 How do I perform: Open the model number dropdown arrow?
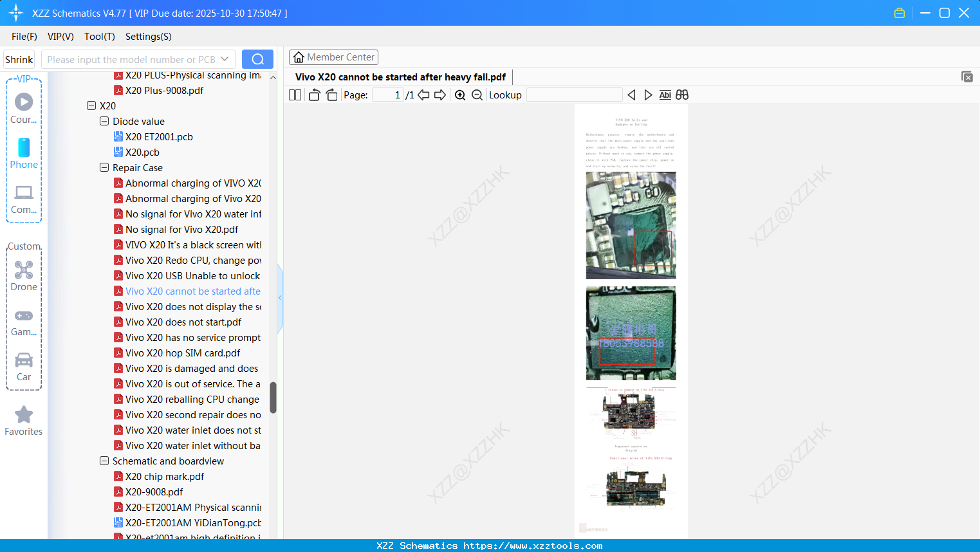pyautogui.click(x=225, y=59)
